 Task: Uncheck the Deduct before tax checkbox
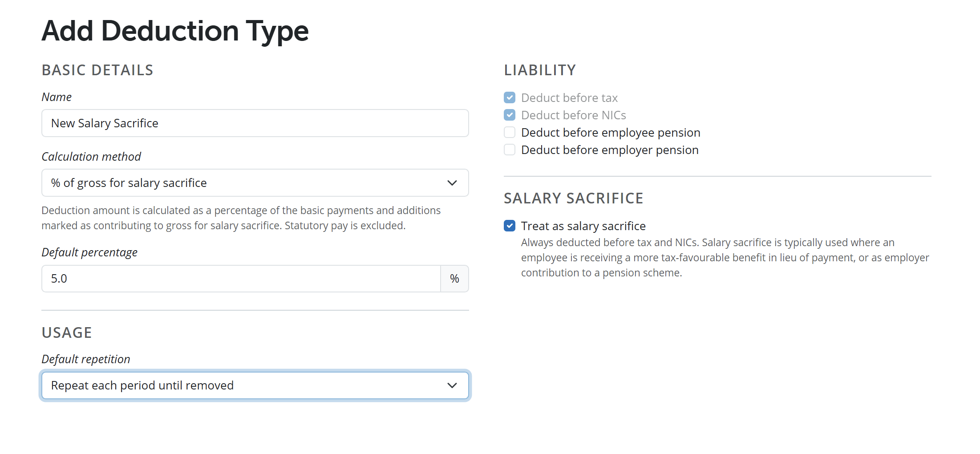coord(510,97)
